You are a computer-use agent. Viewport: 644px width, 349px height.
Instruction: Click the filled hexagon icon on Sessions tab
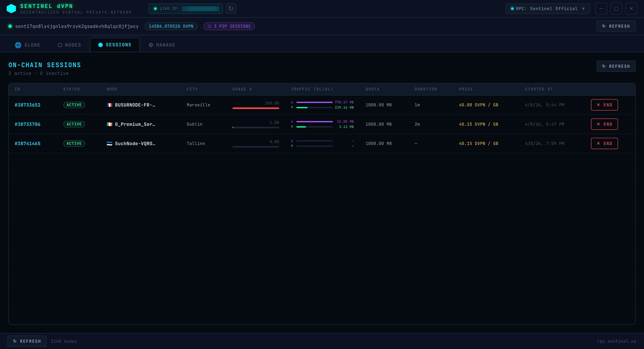(100, 45)
